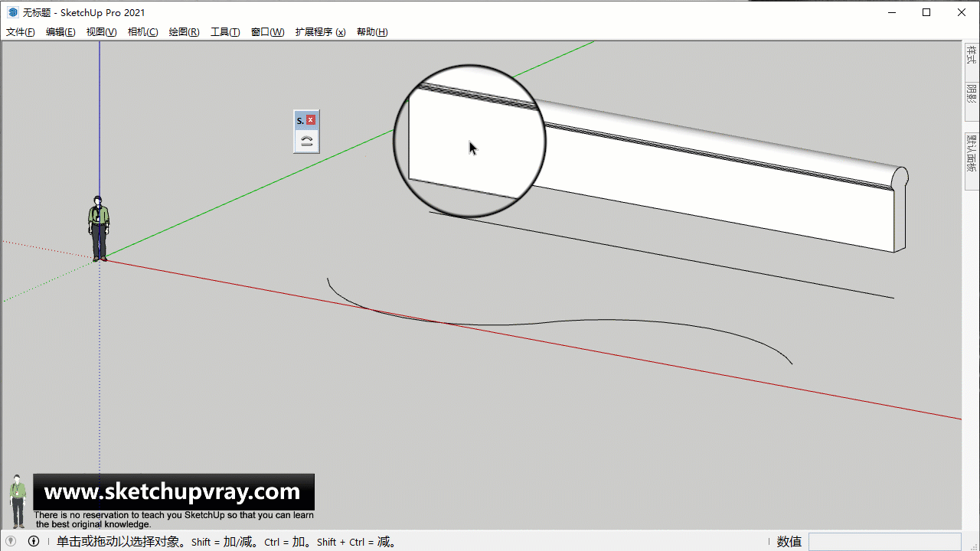This screenshot has width=980, height=551.
Task: Open the 扩展程序 (x) menu
Action: (x=320, y=32)
